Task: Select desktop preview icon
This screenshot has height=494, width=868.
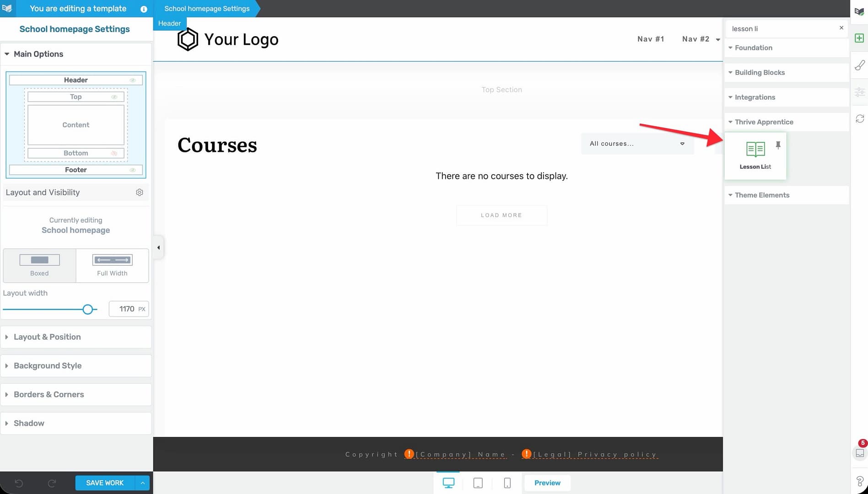Action: (x=448, y=483)
